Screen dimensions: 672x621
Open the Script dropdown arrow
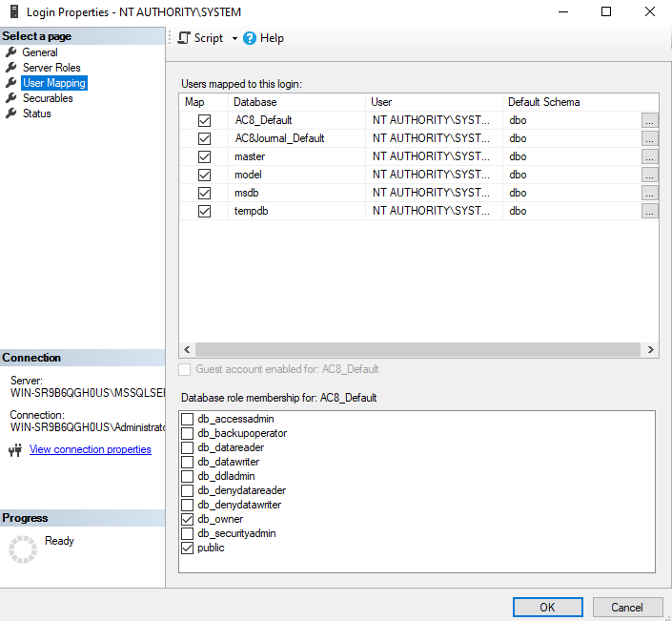234,38
